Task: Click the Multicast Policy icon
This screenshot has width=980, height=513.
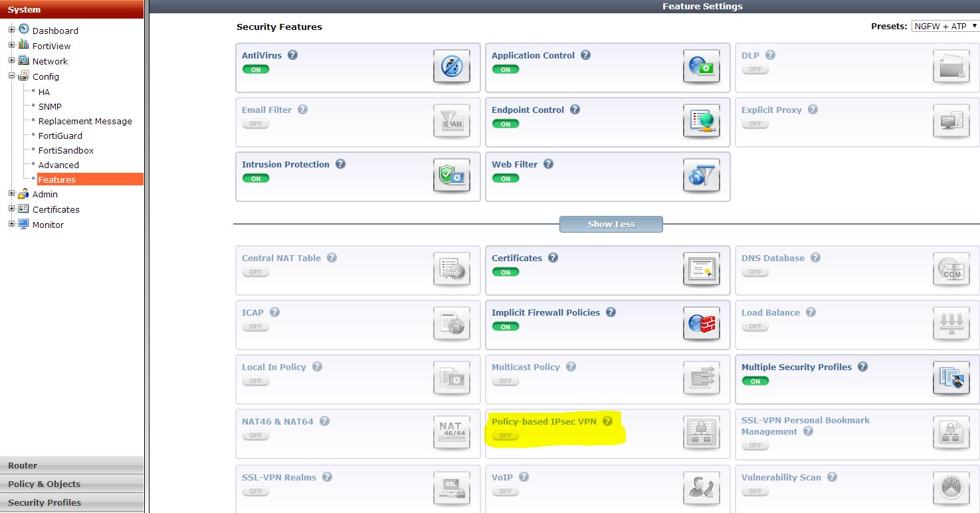Action: point(702,378)
